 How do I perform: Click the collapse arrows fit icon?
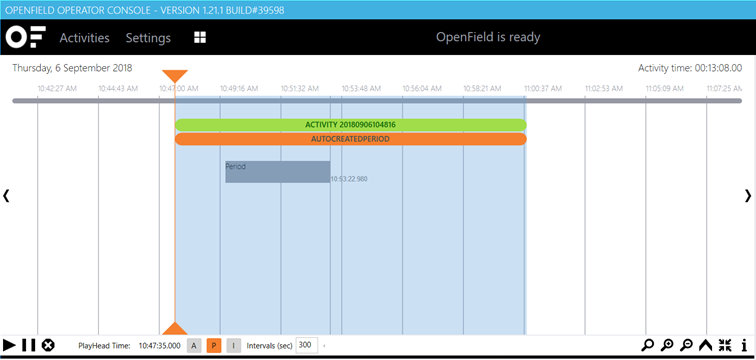click(725, 345)
